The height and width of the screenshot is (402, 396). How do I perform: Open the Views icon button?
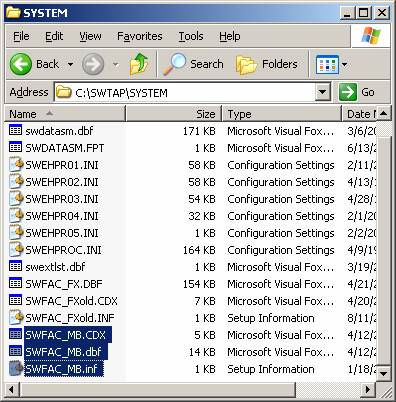point(327,64)
